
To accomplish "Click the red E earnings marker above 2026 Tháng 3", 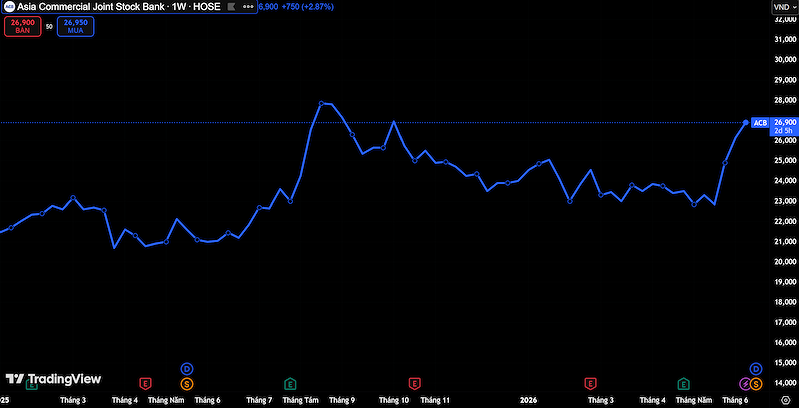I will [x=590, y=383].
